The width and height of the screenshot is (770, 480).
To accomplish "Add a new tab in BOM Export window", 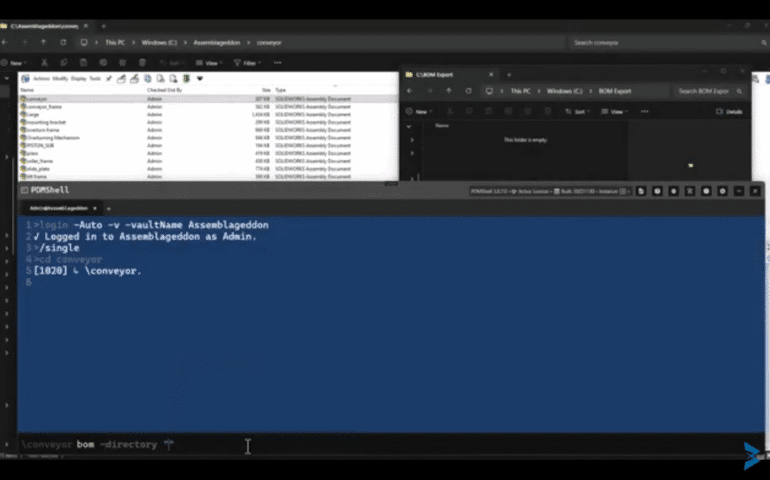I will tap(509, 75).
